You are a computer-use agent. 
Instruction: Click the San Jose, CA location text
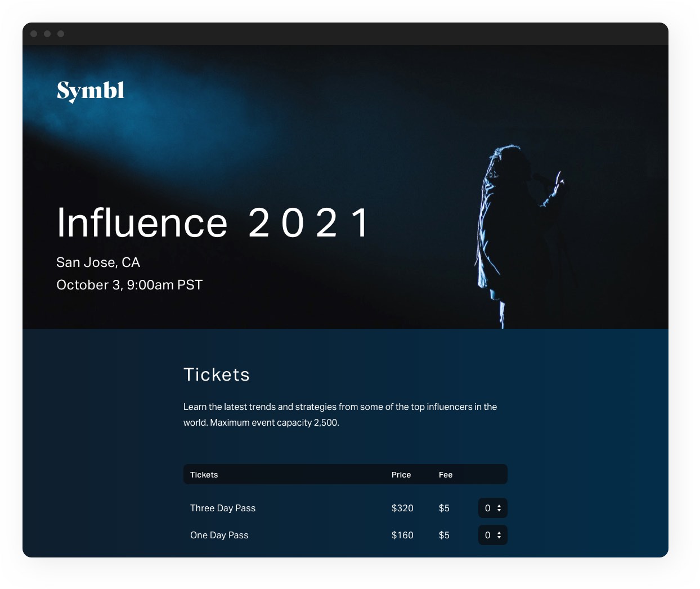point(98,262)
